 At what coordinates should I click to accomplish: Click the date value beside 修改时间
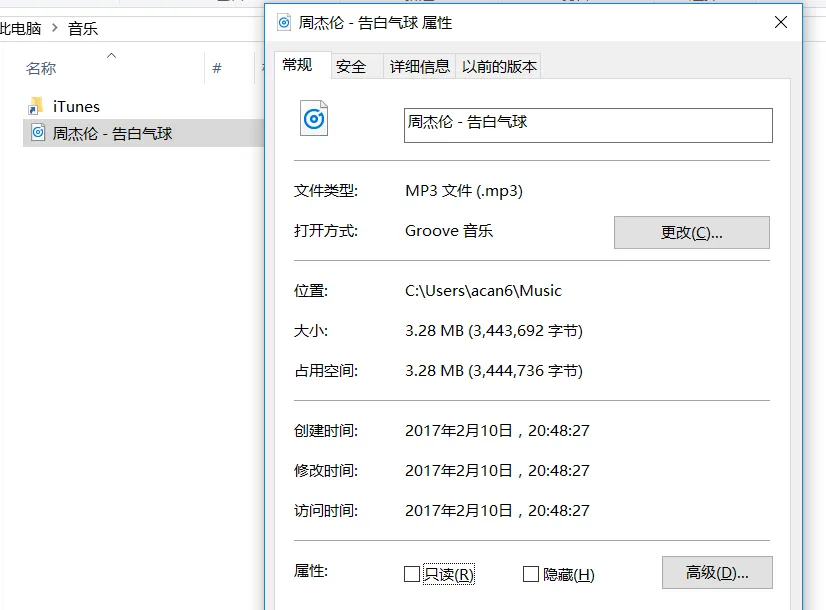(x=497, y=470)
